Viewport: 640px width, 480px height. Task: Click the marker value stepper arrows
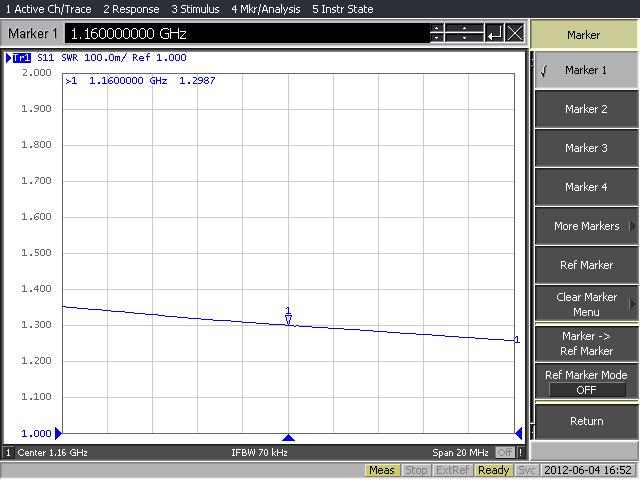436,33
